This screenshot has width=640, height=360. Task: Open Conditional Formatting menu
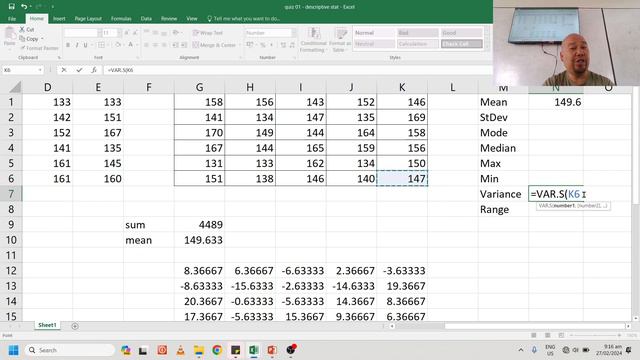click(313, 40)
